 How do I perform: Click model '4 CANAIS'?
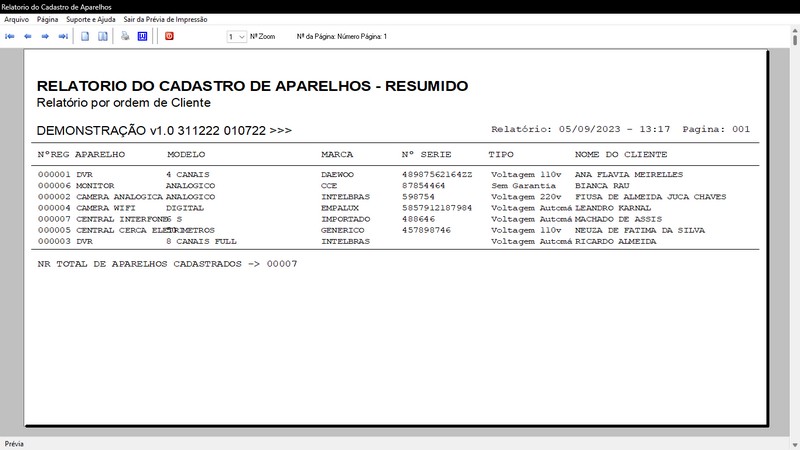pos(187,174)
